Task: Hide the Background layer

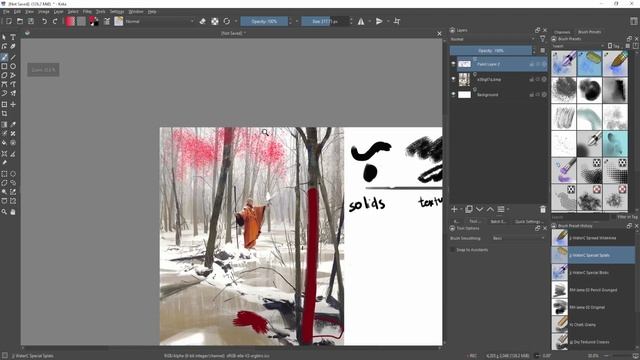Action: [x=453, y=94]
